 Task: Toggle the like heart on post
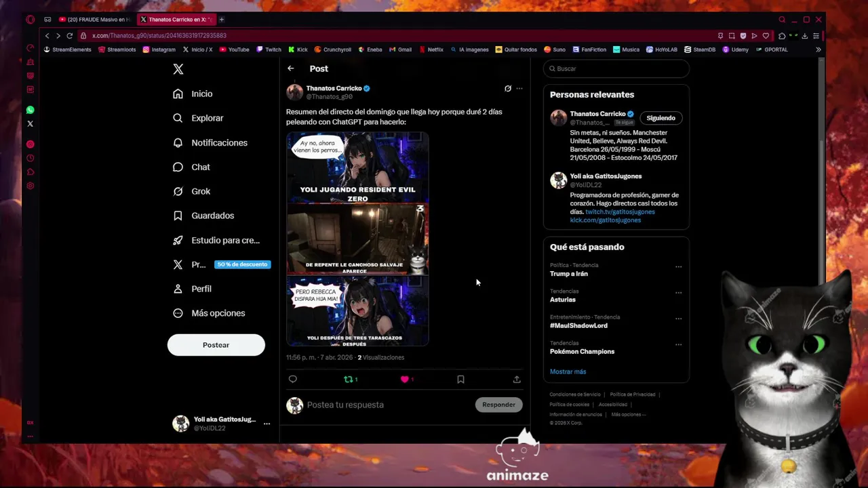pos(405,380)
